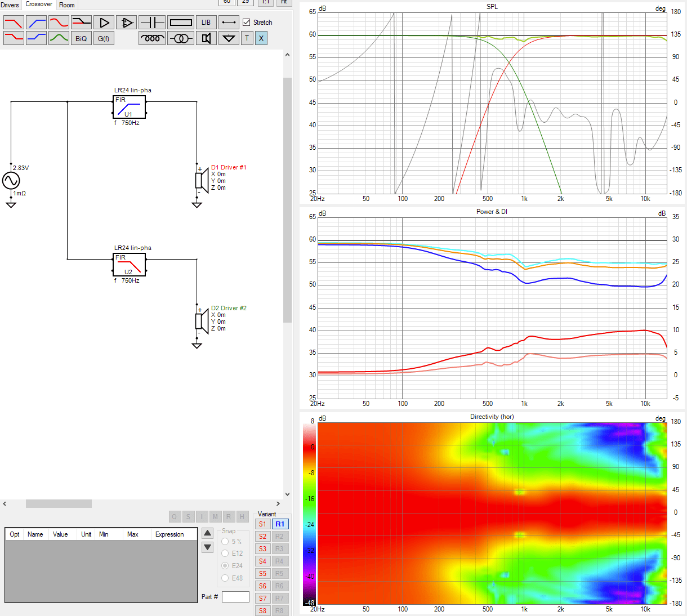Activate variant R1

pyautogui.click(x=280, y=524)
